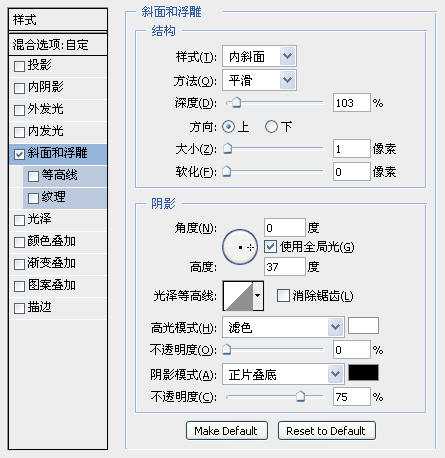Select the 样式 header in styles list

point(58,20)
